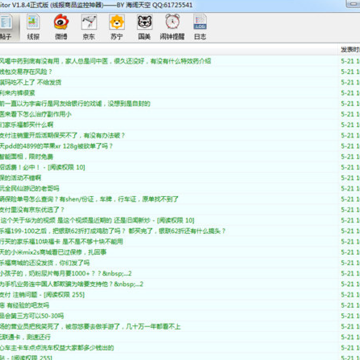Select the 微博 Weibo icon
The width and height of the screenshot is (360, 360).
coord(61,28)
